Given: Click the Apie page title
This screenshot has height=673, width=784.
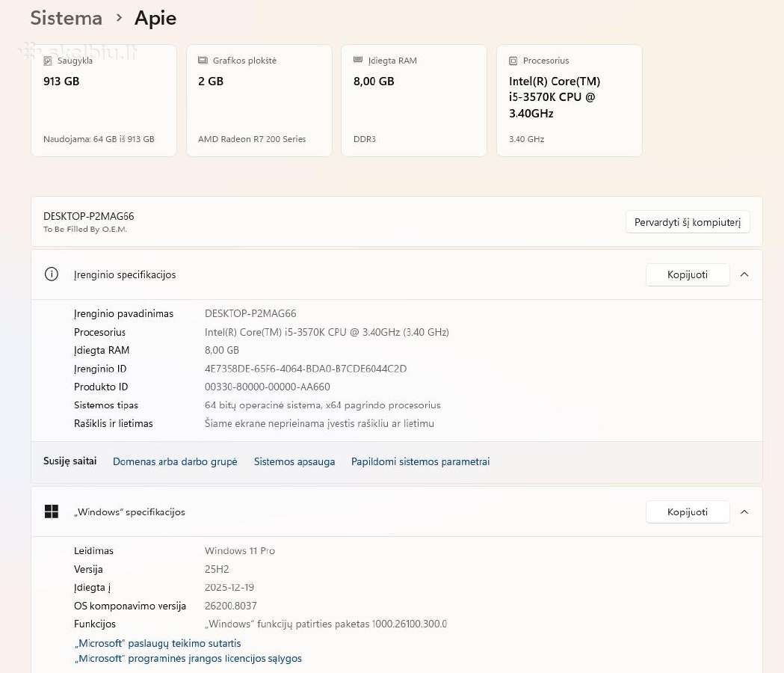Looking at the screenshot, I should 155,18.
